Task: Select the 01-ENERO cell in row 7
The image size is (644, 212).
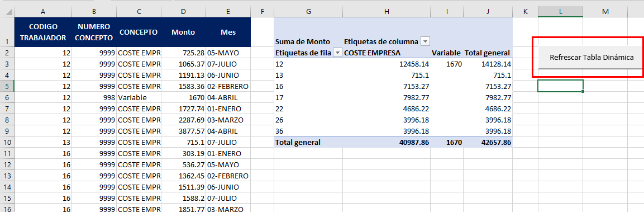Action: [228, 109]
